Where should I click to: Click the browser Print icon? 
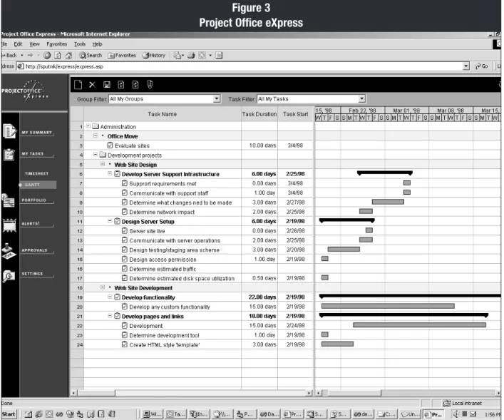click(191, 56)
